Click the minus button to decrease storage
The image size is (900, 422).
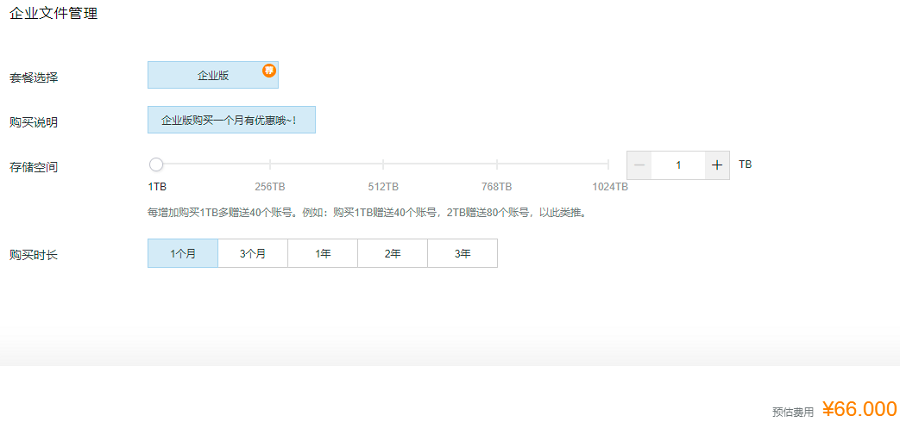pyautogui.click(x=639, y=165)
